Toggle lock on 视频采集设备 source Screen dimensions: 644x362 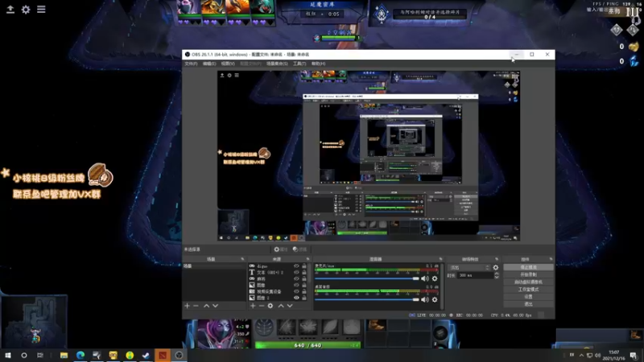point(304,291)
